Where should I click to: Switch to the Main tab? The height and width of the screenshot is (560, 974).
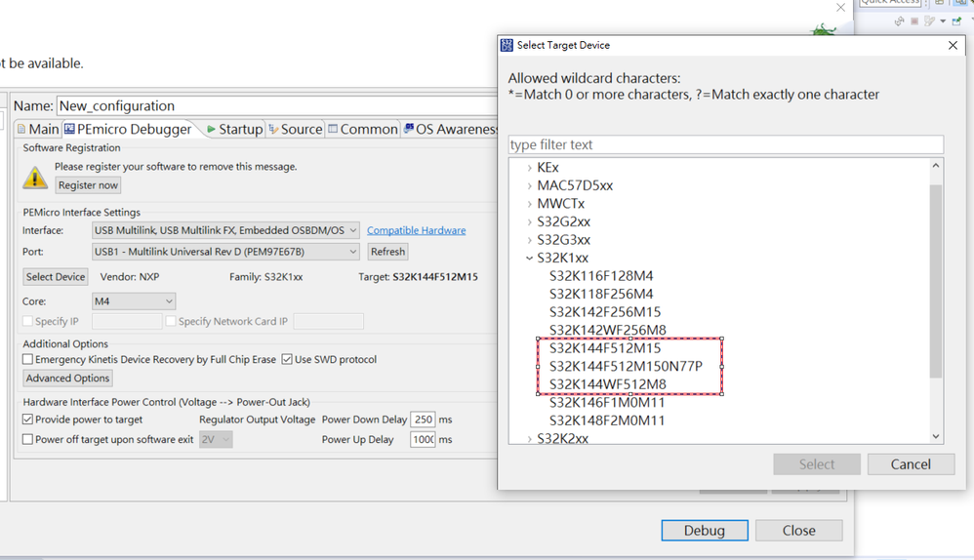tap(38, 129)
